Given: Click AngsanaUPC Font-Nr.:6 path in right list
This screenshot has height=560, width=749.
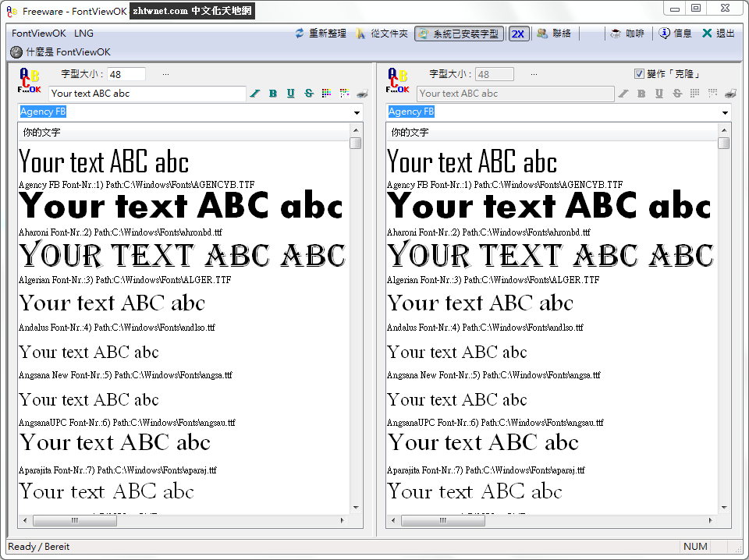Looking at the screenshot, I should pyautogui.click(x=495, y=423).
